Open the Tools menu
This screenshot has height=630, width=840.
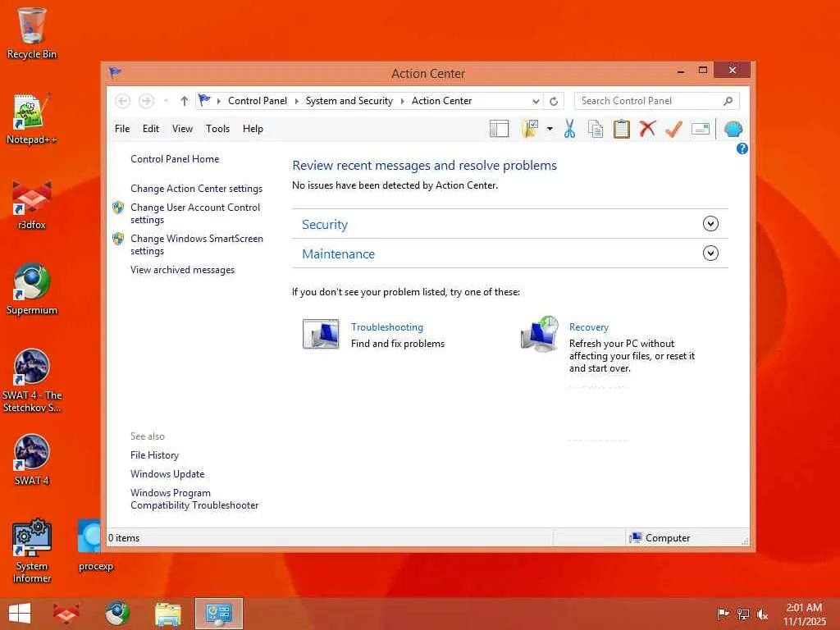click(217, 129)
